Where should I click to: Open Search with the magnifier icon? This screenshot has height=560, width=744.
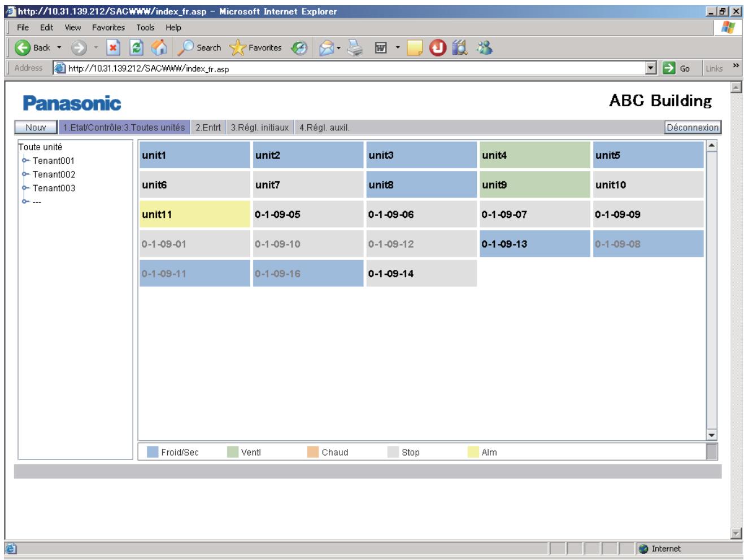(x=185, y=48)
